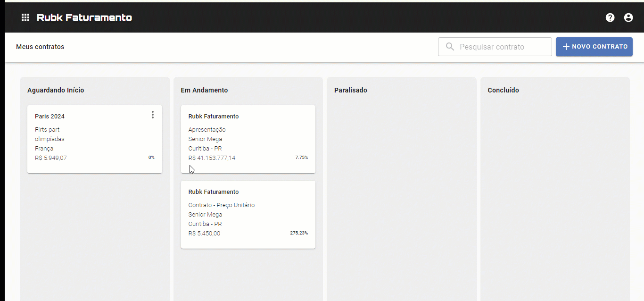Viewport: 644px width, 301px height.
Task: Click the help question mark icon
Action: click(x=610, y=17)
